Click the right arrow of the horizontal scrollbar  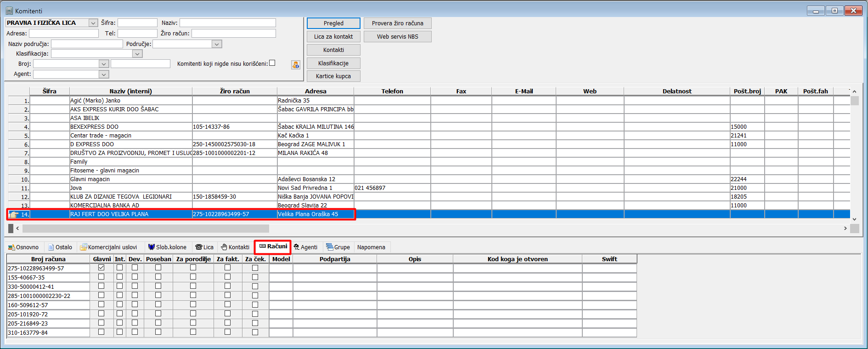(845, 229)
